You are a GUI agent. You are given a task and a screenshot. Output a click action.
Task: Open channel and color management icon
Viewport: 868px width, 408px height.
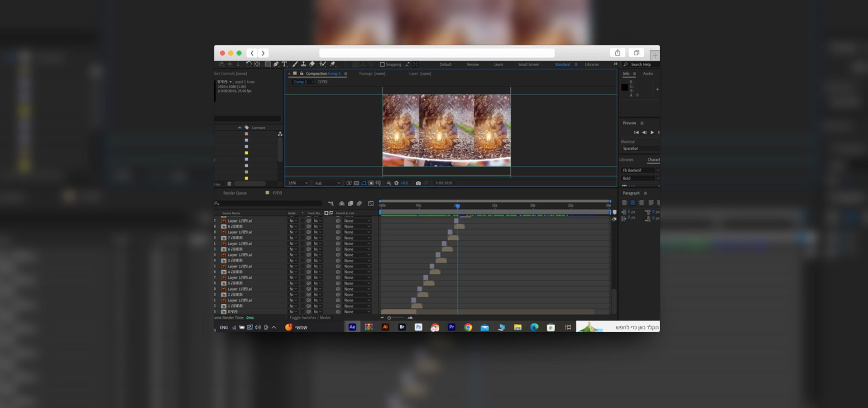click(389, 183)
